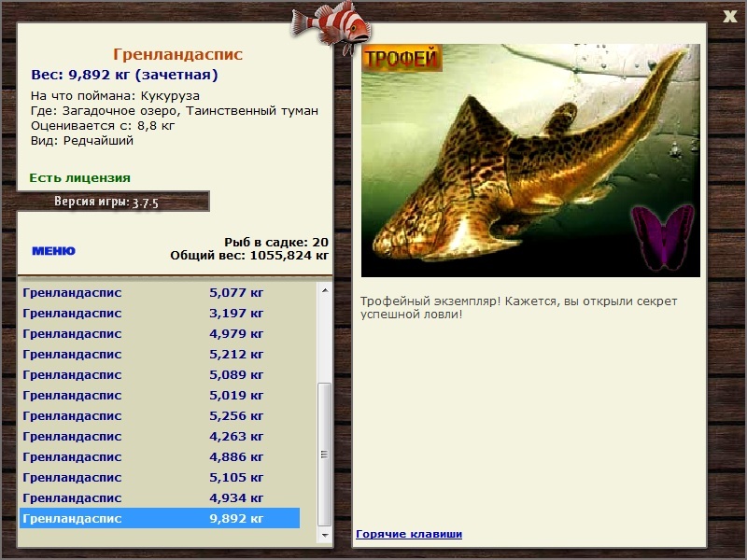Open the Горячие клавиши link
Image resolution: width=747 pixels, height=560 pixels.
[409, 534]
